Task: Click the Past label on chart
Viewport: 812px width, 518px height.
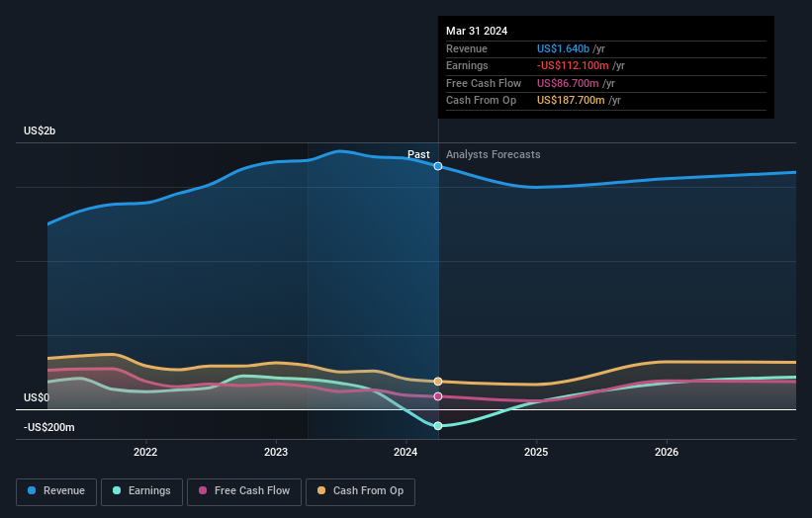Action: [x=418, y=154]
